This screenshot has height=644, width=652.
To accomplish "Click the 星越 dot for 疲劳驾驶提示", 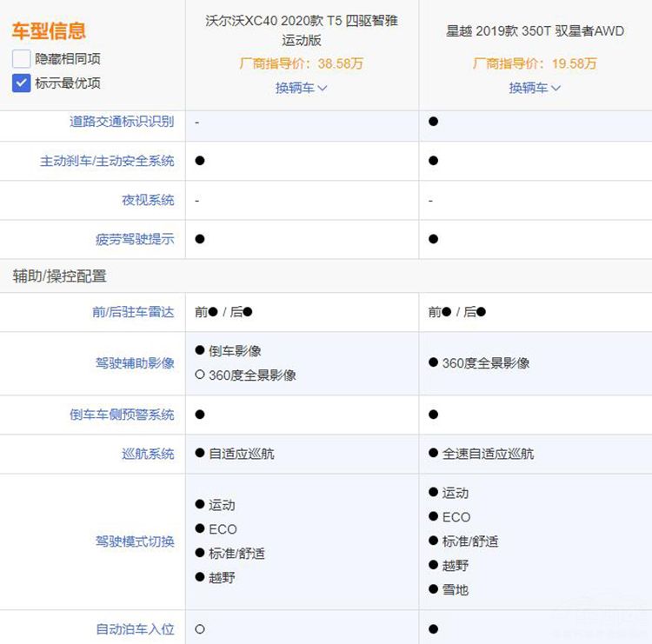I will (433, 239).
